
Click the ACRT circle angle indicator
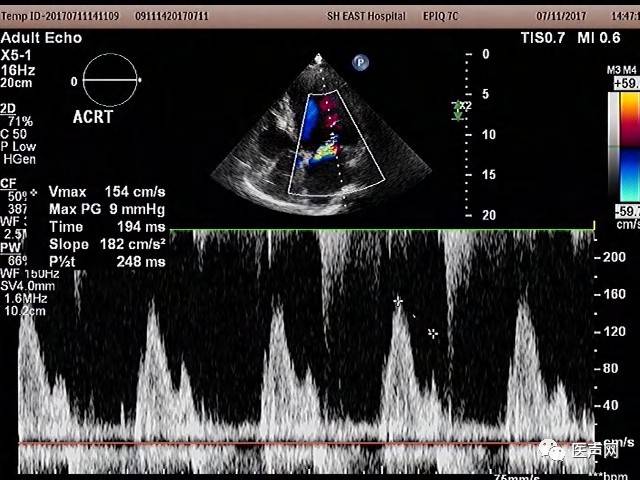click(110, 80)
